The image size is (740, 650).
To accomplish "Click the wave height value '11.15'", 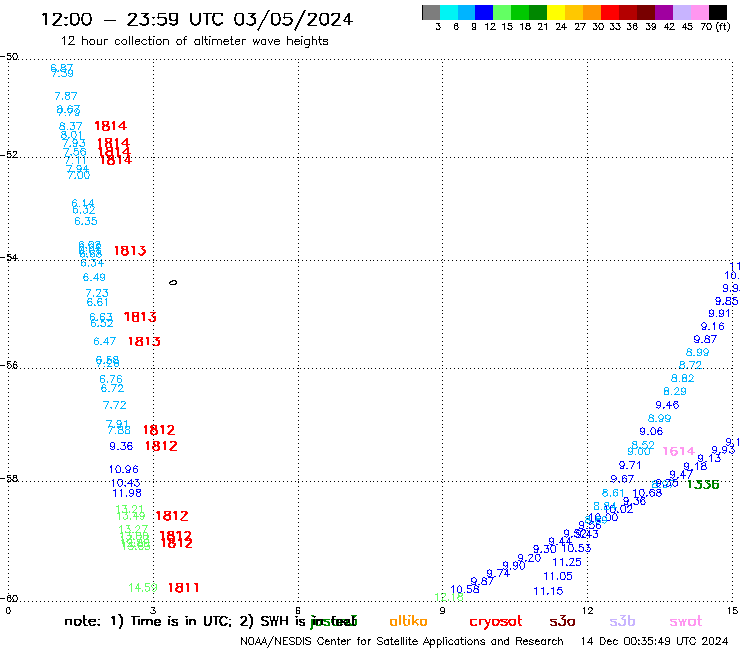I will [x=548, y=591].
